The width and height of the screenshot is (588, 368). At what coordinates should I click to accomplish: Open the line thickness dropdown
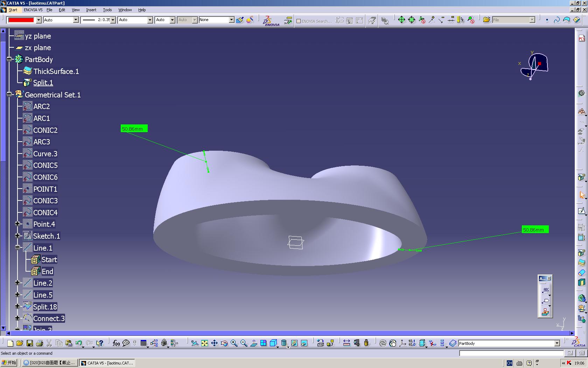point(113,20)
